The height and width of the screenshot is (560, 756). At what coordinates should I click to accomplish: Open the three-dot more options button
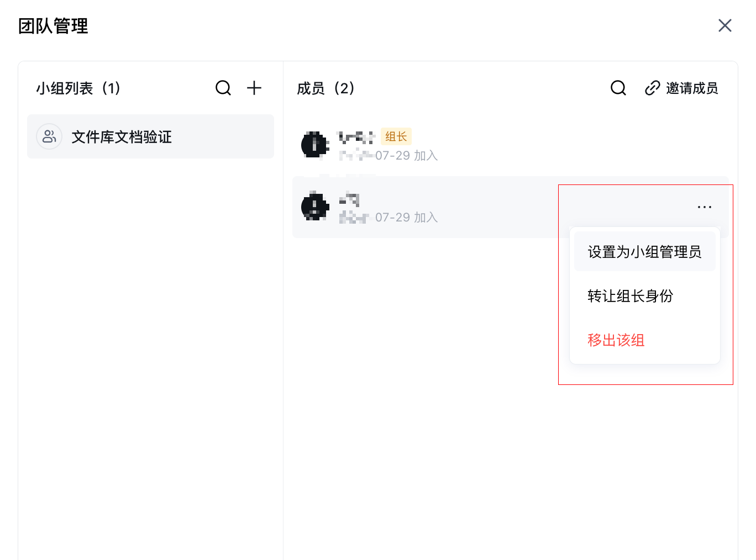(705, 207)
